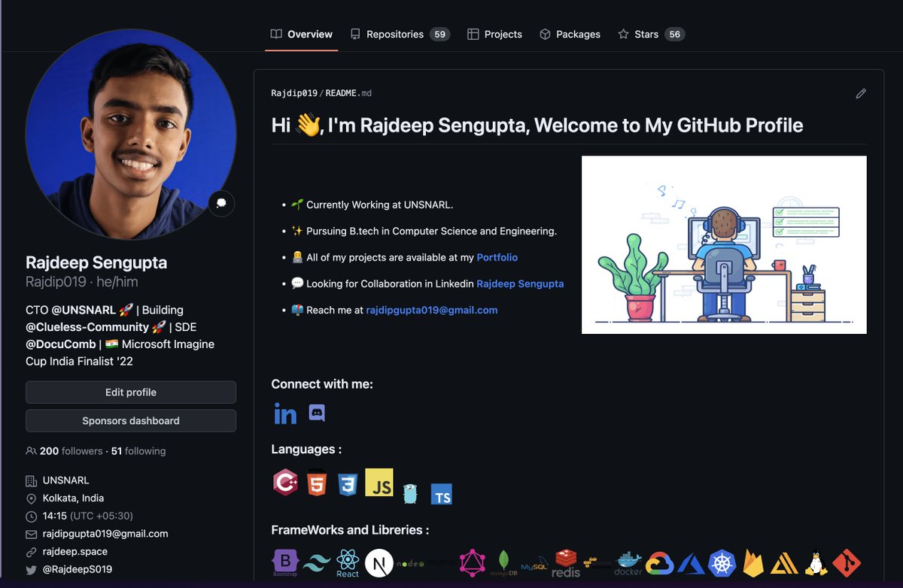Click the 59 repositories counter badge
The width and height of the screenshot is (903, 588).
pyautogui.click(x=439, y=35)
